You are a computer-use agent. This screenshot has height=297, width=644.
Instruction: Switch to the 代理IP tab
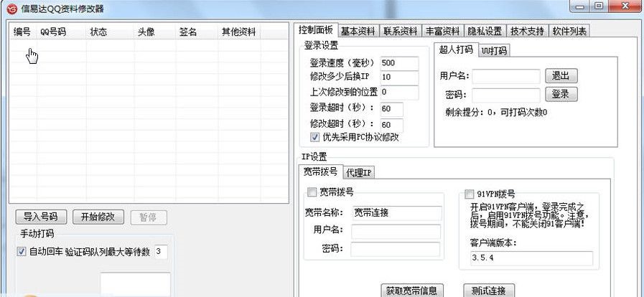pyautogui.click(x=359, y=173)
